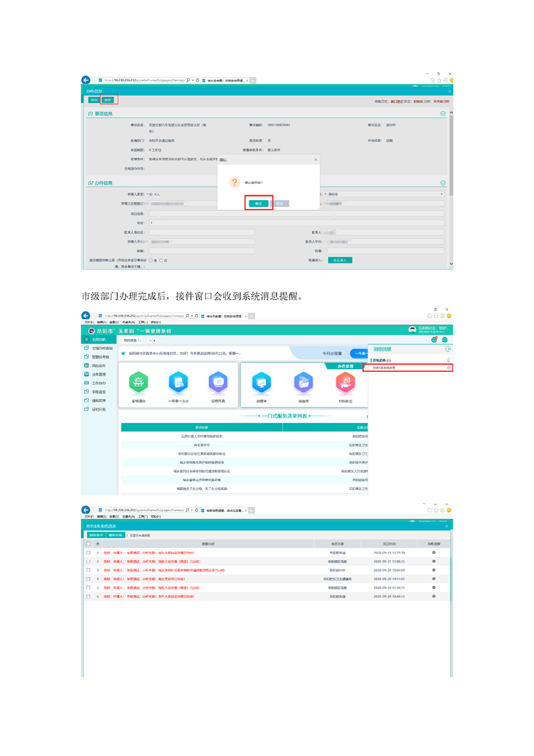Select the 个人 applicant type radio button

[x=150, y=194]
